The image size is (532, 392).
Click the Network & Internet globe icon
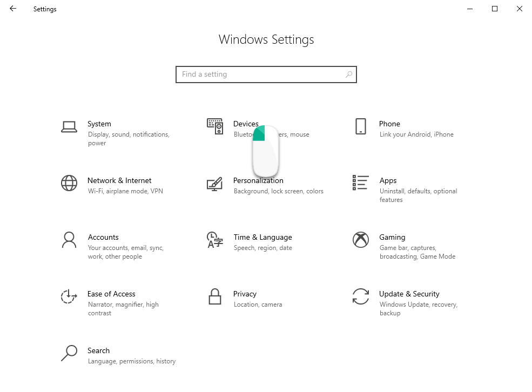pos(69,183)
